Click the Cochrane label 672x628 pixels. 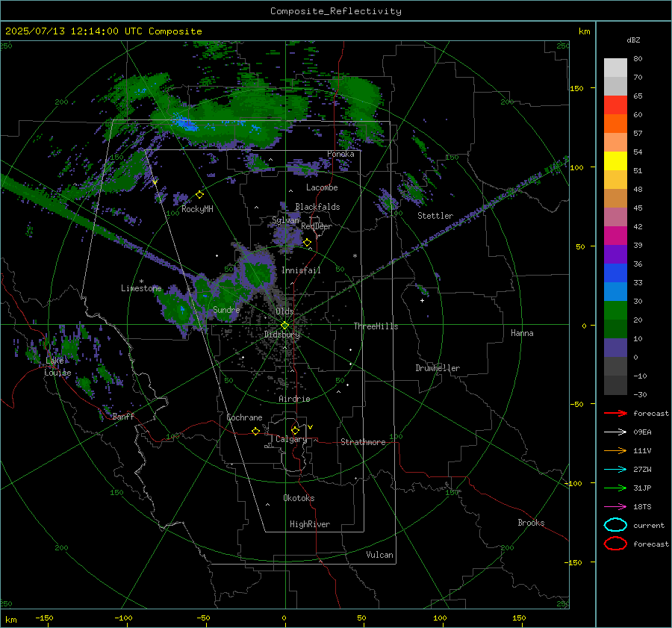pos(244,417)
